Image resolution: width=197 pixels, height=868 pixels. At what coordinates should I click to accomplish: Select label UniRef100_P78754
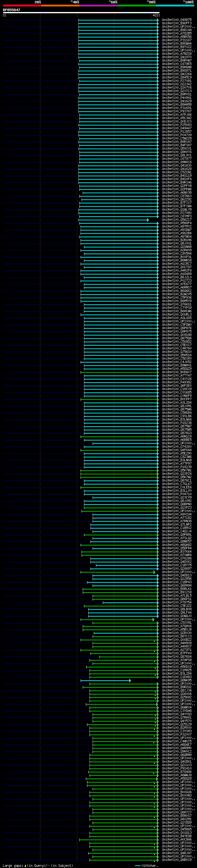point(176,603)
